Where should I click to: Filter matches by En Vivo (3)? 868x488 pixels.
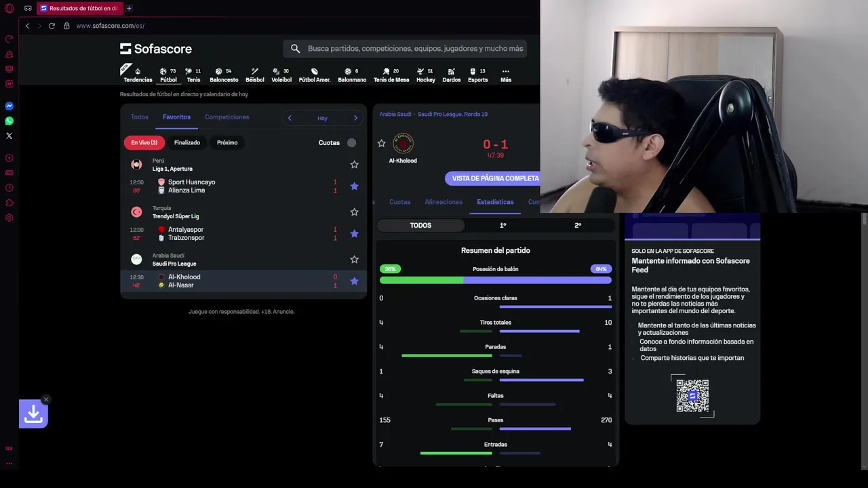(x=144, y=142)
